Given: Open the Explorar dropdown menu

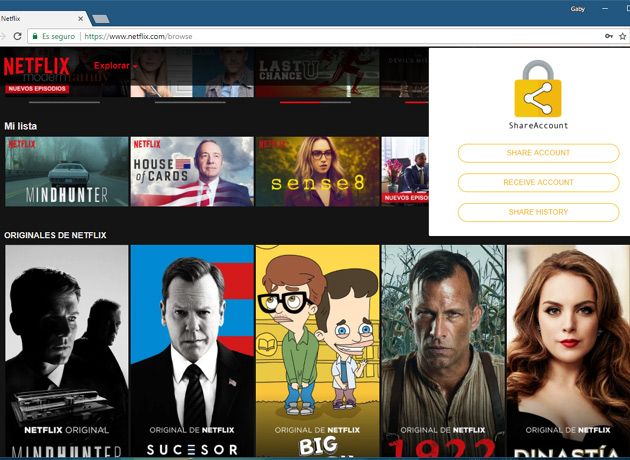Looking at the screenshot, I should (115, 65).
